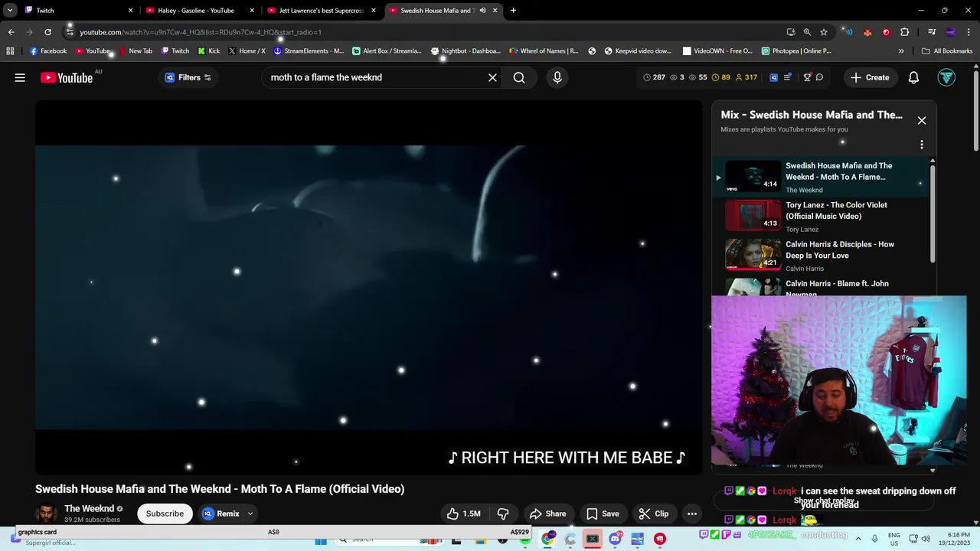Open the channel avatar account menu

pos(946,77)
